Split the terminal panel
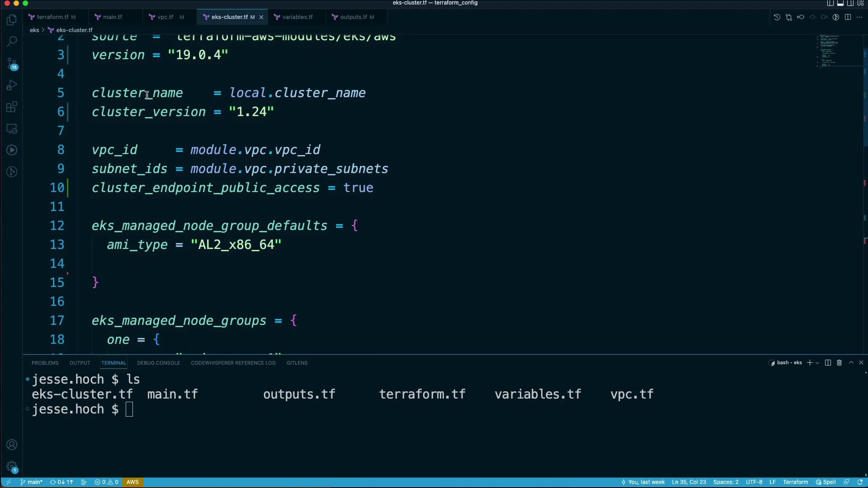 [x=828, y=363]
